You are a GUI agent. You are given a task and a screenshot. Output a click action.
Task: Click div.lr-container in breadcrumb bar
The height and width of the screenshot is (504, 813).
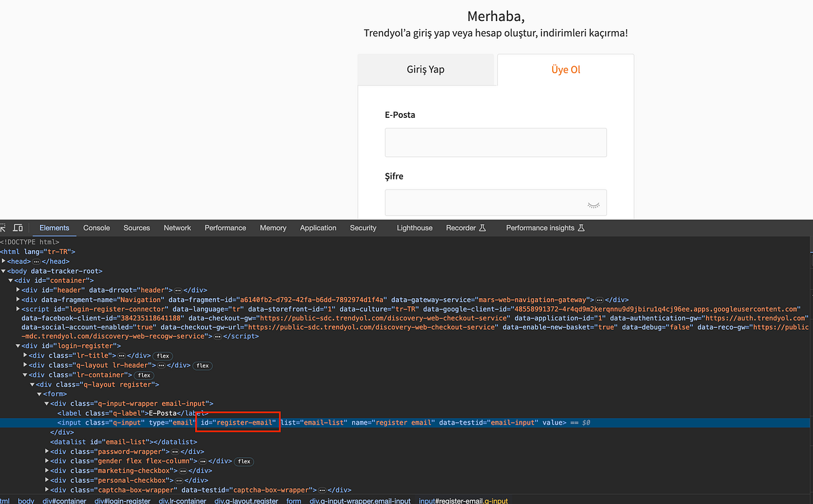[x=182, y=501]
